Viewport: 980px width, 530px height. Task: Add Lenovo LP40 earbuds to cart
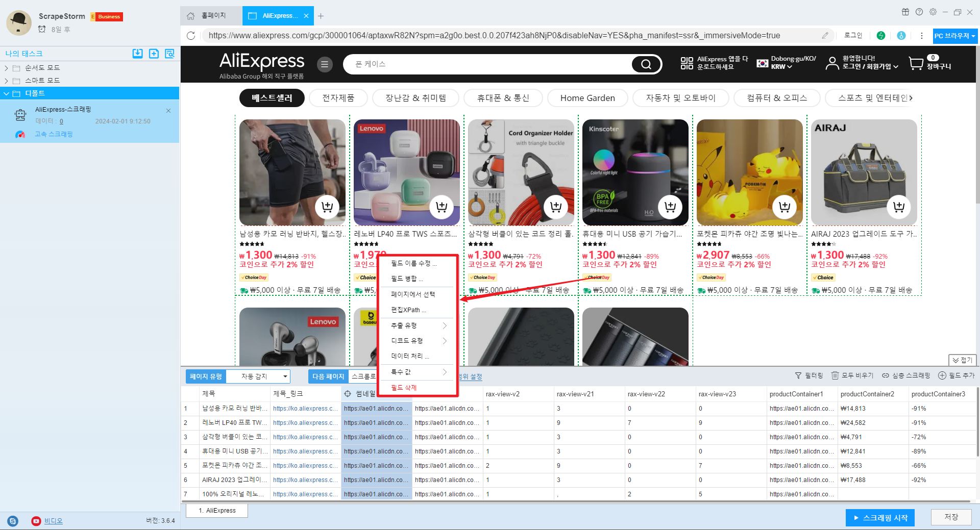click(442, 207)
